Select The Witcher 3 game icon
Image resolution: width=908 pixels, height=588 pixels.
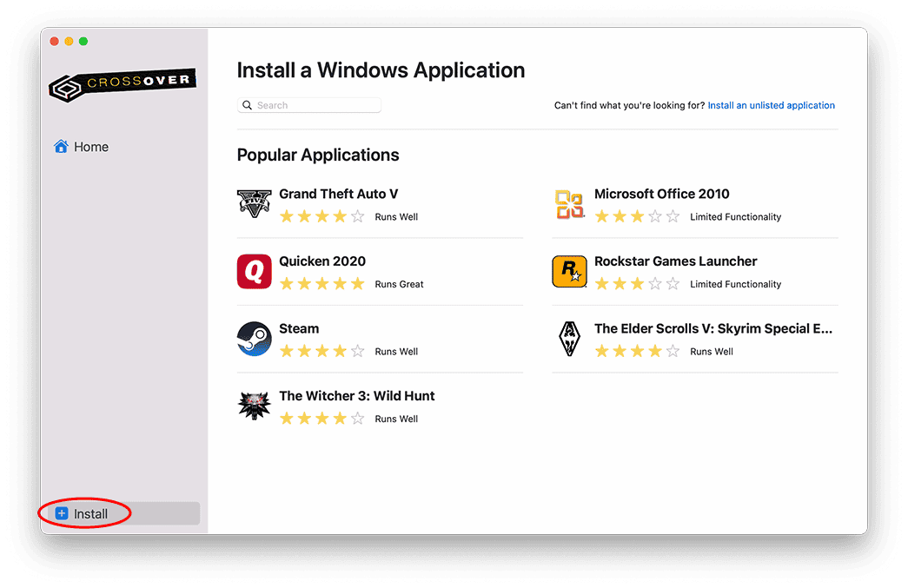254,406
